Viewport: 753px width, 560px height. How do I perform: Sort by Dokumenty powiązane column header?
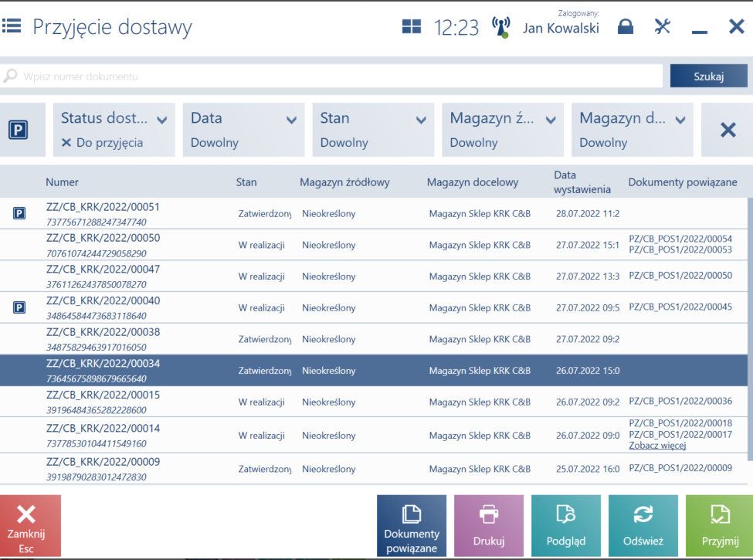coord(683,182)
